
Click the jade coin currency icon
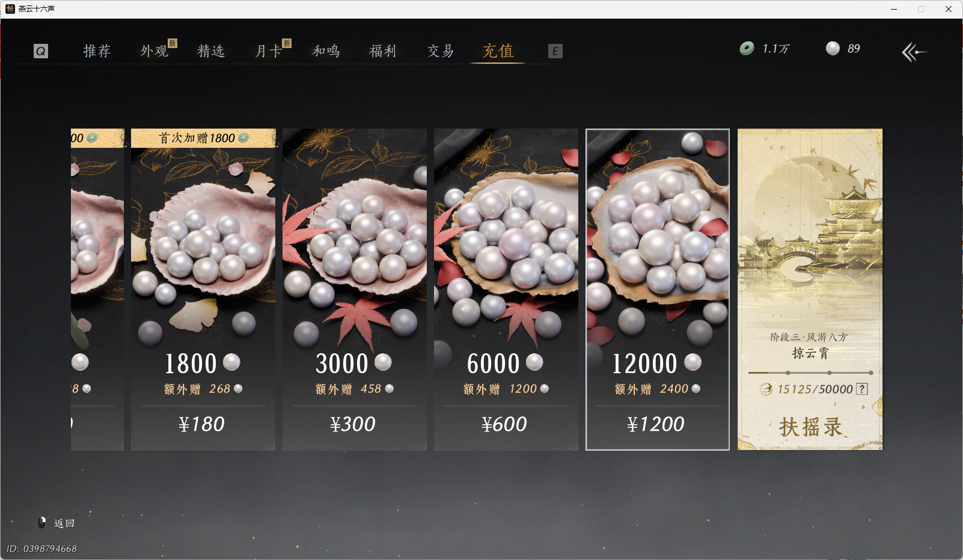(x=747, y=49)
